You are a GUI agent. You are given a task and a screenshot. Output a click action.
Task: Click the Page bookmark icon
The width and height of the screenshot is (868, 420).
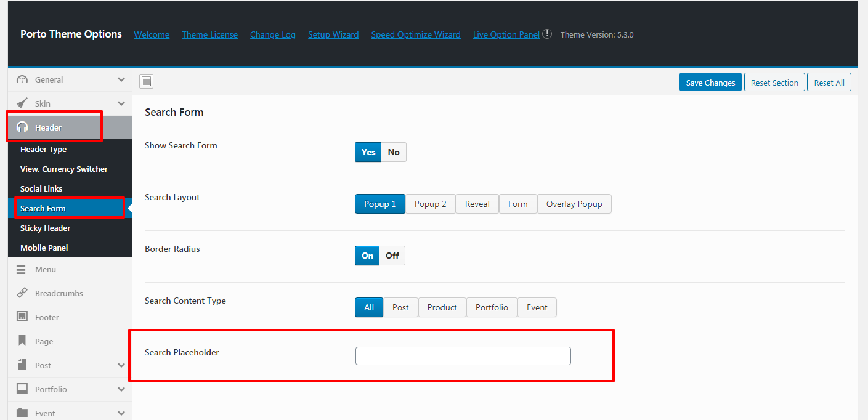(x=22, y=341)
